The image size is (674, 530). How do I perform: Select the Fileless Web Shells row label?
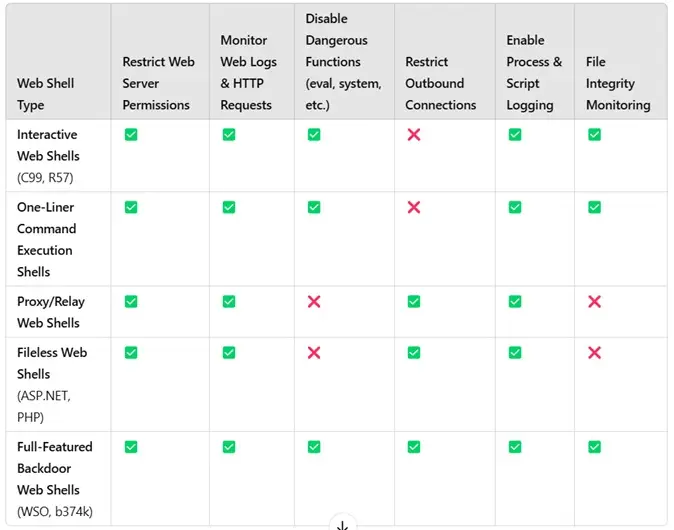tap(52, 385)
